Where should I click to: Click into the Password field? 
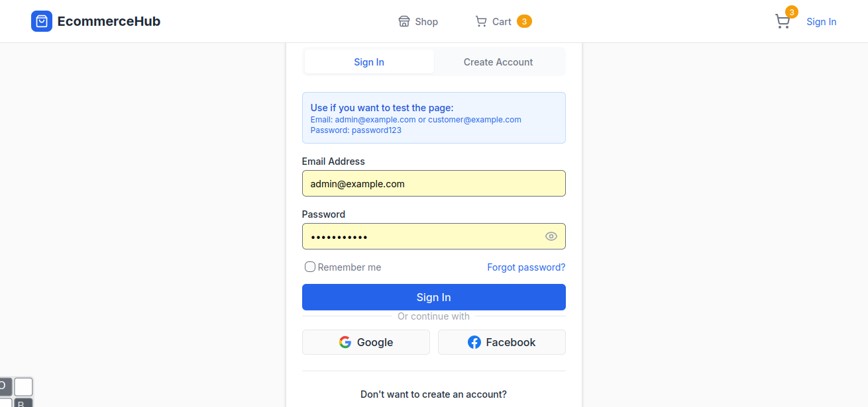(420, 236)
